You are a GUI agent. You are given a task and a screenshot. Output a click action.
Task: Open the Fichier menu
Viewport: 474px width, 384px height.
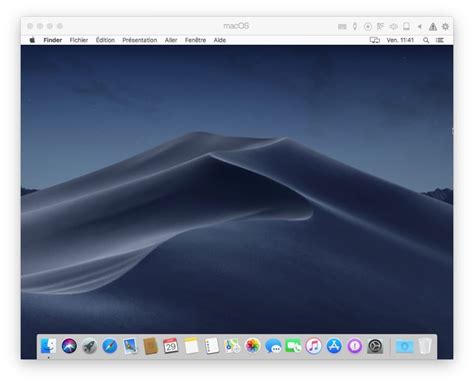pyautogui.click(x=79, y=40)
